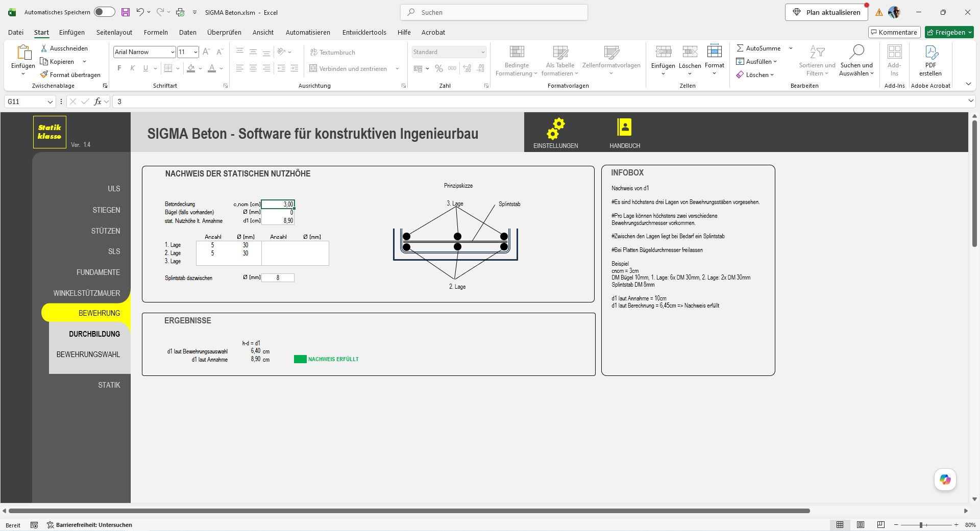The width and height of the screenshot is (980, 531).
Task: Open the font size dropdown
Action: coord(195,52)
